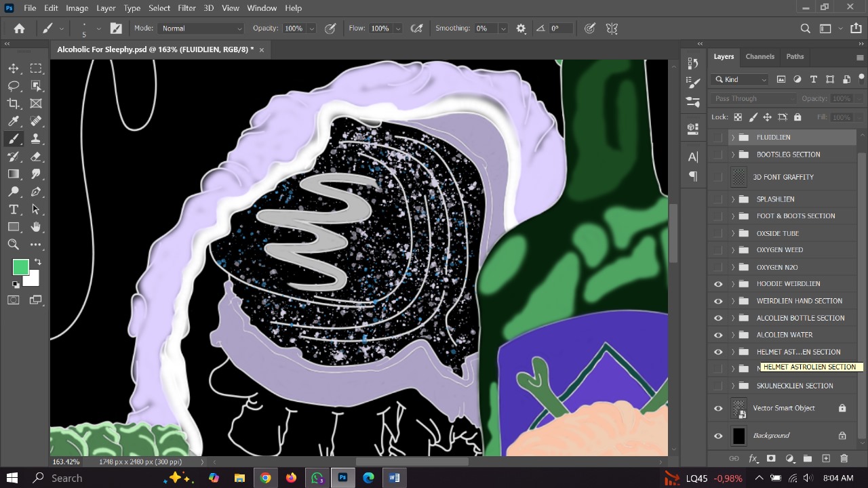
Task: Open the green foreground color swatch
Action: [x=20, y=267]
